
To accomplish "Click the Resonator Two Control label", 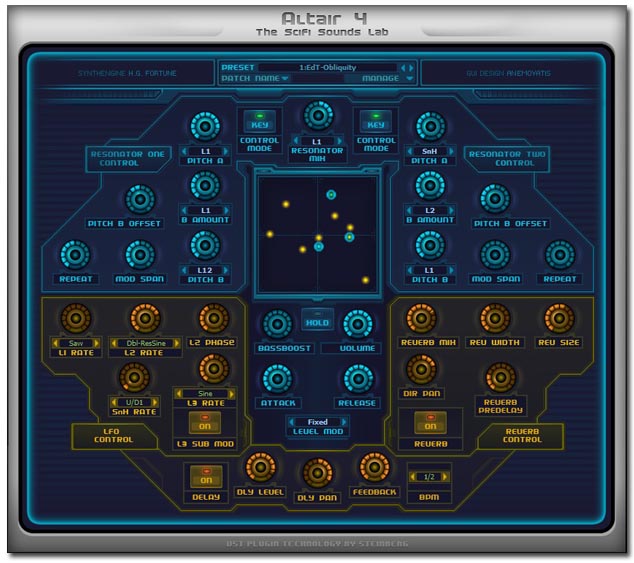I will pyautogui.click(x=507, y=159).
